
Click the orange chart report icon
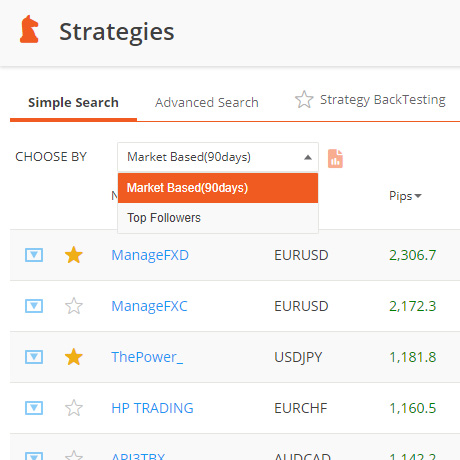pyautogui.click(x=335, y=158)
